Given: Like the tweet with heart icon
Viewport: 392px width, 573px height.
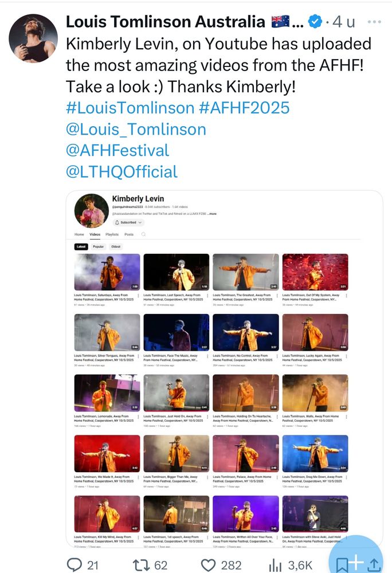Looking at the screenshot, I should point(208,565).
